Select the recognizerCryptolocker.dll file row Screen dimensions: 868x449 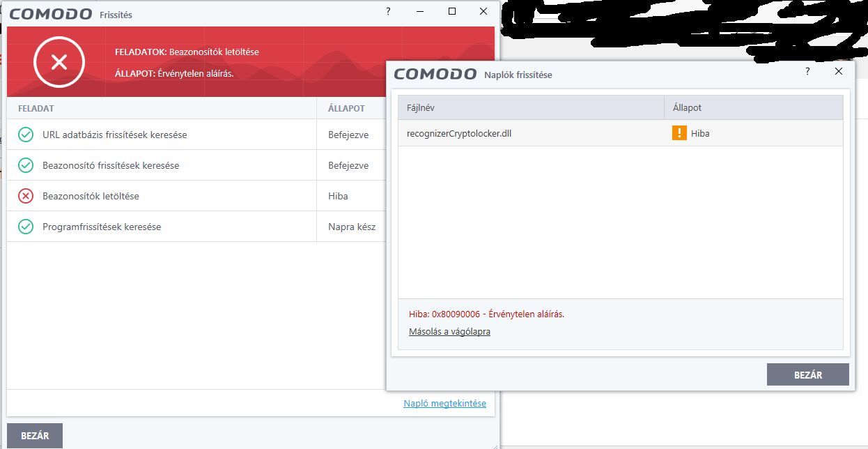tap(620, 133)
